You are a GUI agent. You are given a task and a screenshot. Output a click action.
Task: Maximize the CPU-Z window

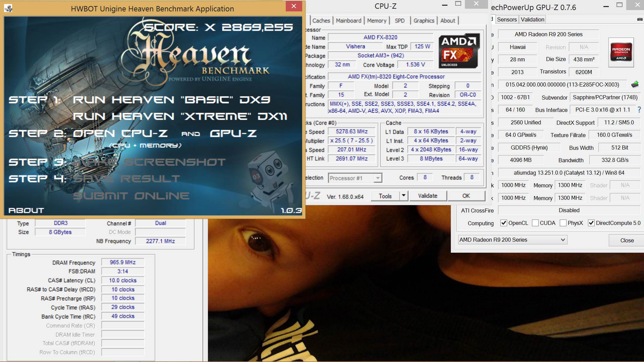[x=458, y=4]
